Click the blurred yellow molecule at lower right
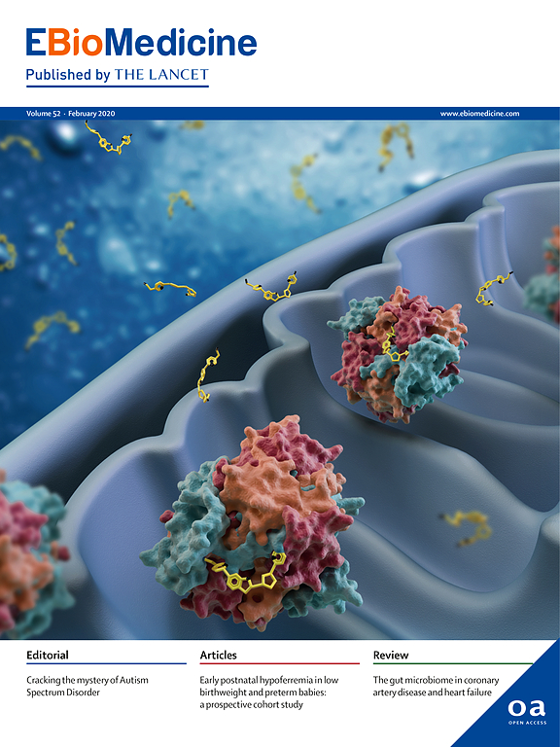Image resolution: width=560 pixels, height=747 pixels. pyautogui.click(x=466, y=528)
